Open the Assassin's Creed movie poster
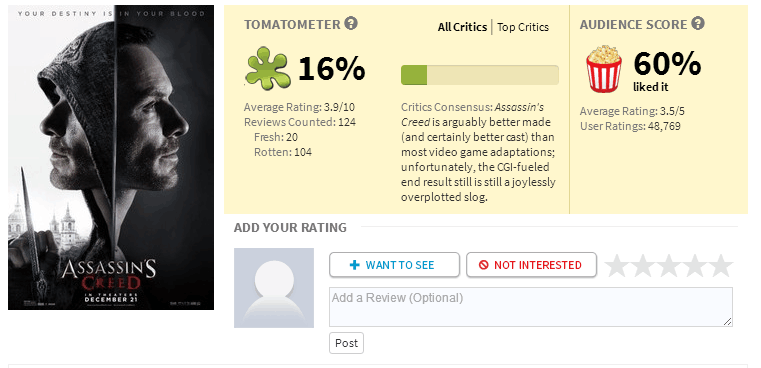Image resolution: width=761 pixels, height=368 pixels. click(x=111, y=157)
